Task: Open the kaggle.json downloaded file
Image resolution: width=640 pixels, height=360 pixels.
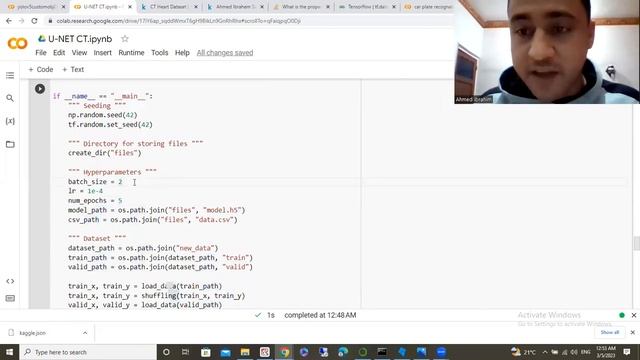Action: [33, 333]
